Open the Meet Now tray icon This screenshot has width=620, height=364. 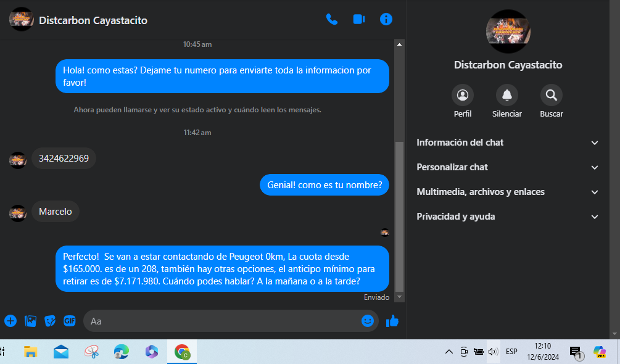464,352
